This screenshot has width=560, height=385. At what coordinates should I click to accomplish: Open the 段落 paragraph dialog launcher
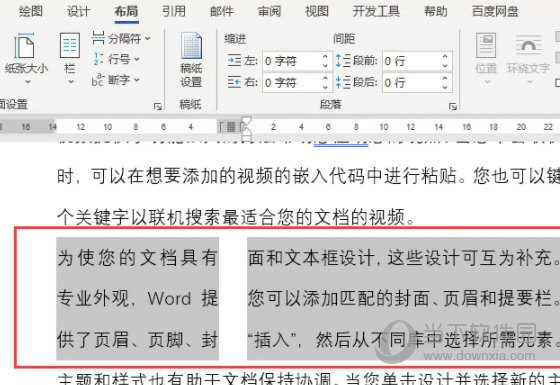452,106
